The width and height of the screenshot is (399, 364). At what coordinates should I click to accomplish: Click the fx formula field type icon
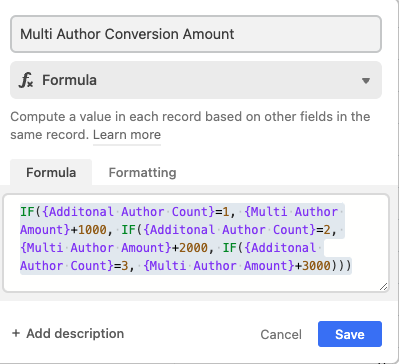[26, 80]
